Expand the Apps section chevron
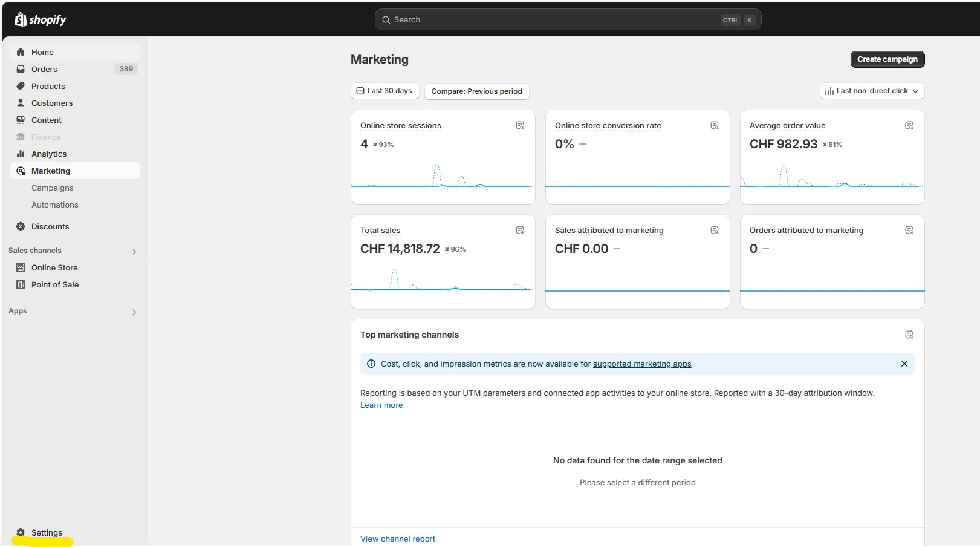980x547 pixels. [134, 312]
